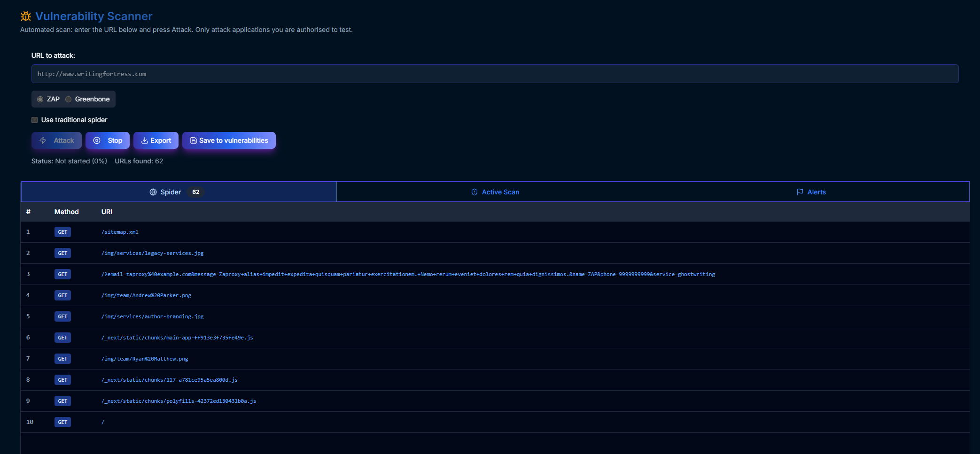This screenshot has width=980, height=454.
Task: Focus the URL to attack input field
Action: (x=495, y=74)
